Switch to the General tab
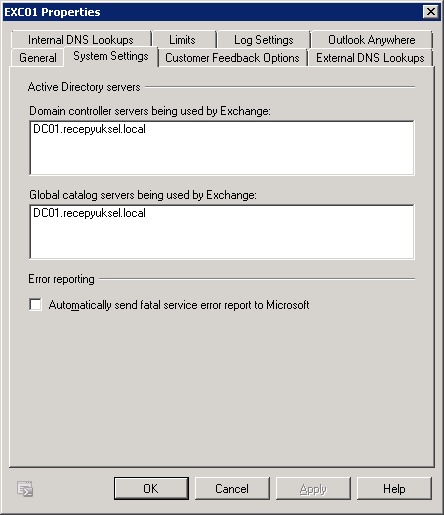The height and width of the screenshot is (515, 444). [38, 58]
